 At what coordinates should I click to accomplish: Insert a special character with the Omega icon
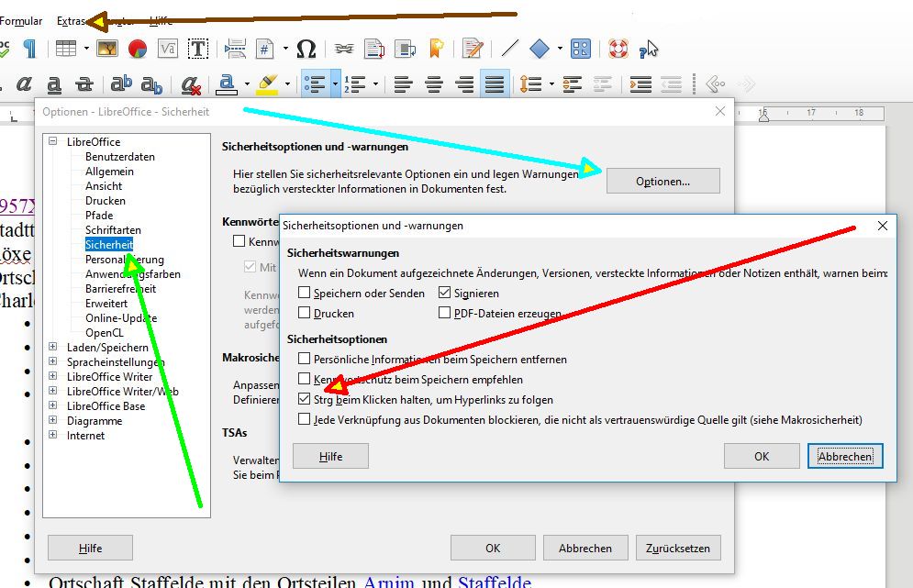coord(306,49)
